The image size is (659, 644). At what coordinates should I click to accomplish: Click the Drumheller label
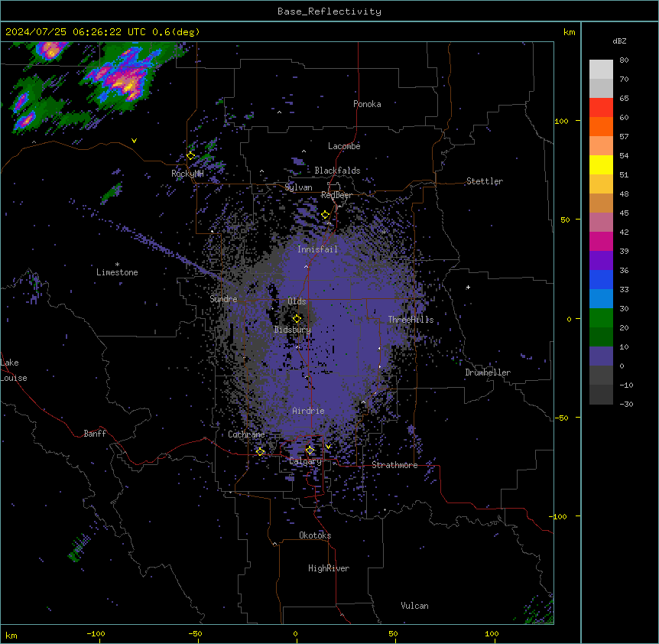click(x=488, y=372)
